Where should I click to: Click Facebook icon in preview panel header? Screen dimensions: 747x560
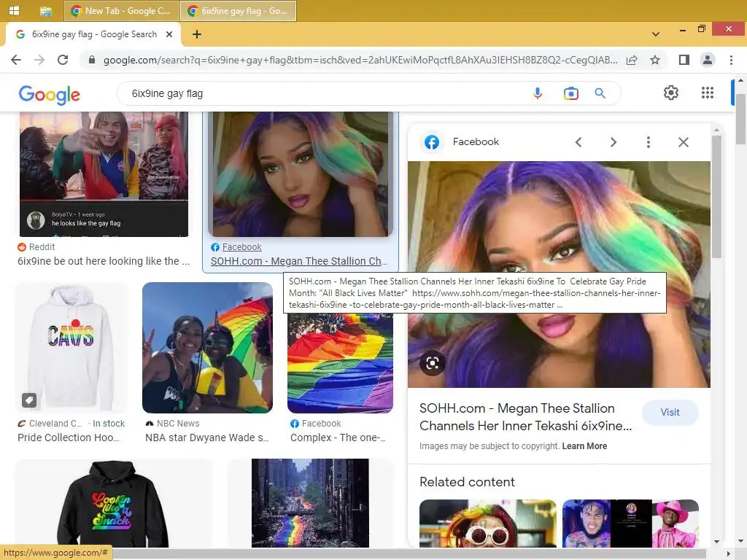coord(432,142)
